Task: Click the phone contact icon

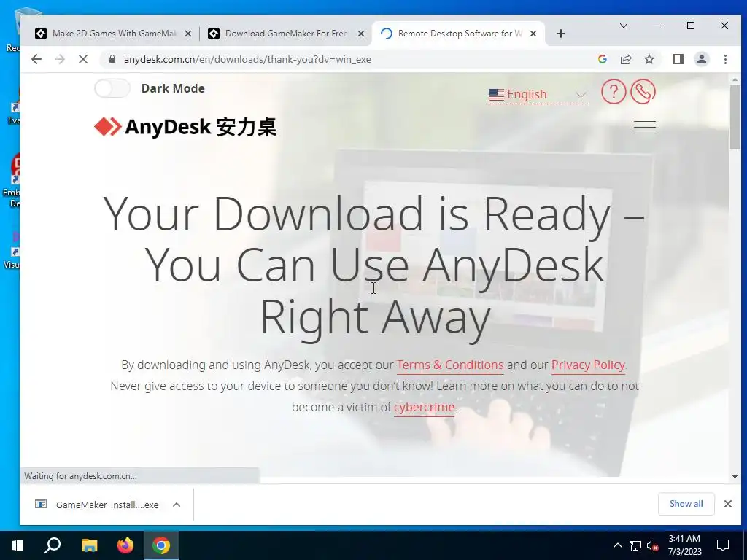Action: point(643,91)
